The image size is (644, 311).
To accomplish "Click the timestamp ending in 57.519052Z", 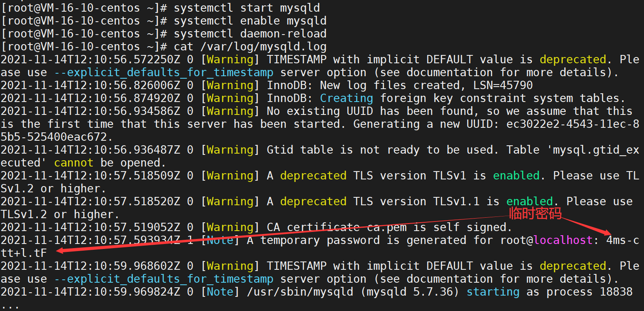I will (x=90, y=227).
